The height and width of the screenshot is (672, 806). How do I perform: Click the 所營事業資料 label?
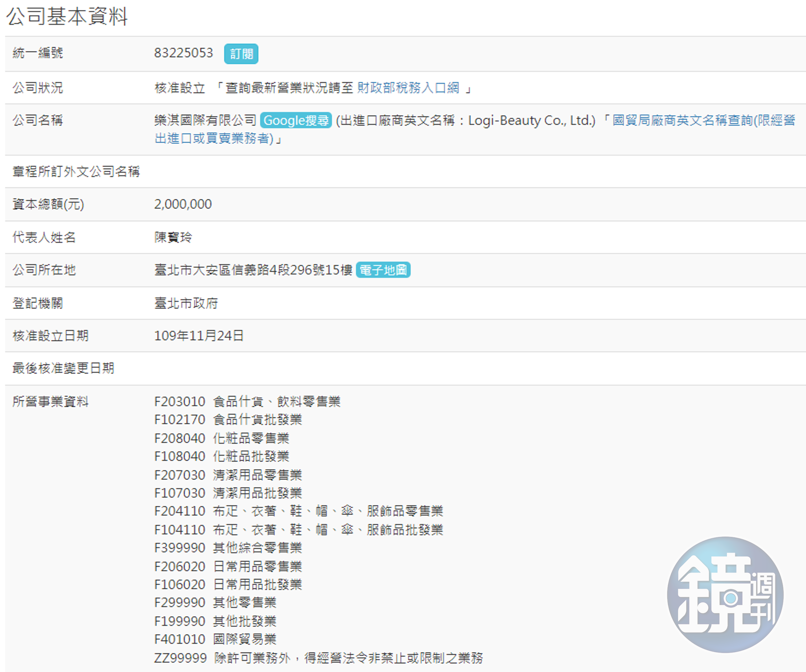[51, 401]
